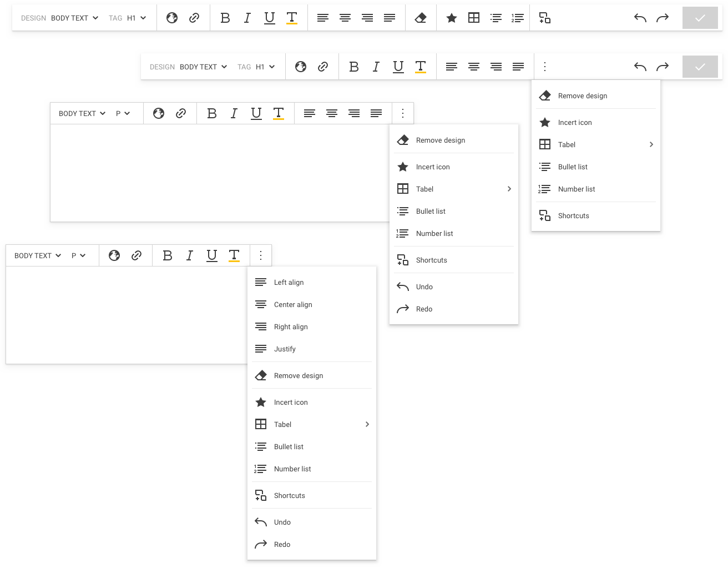Click inside the third editor text area
The height and width of the screenshot is (573, 728).
220,173
